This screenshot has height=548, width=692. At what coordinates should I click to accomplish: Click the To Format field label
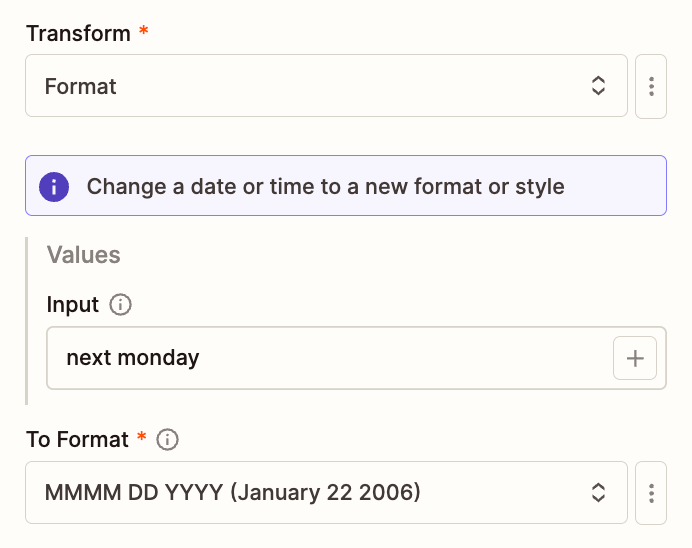pos(77,439)
